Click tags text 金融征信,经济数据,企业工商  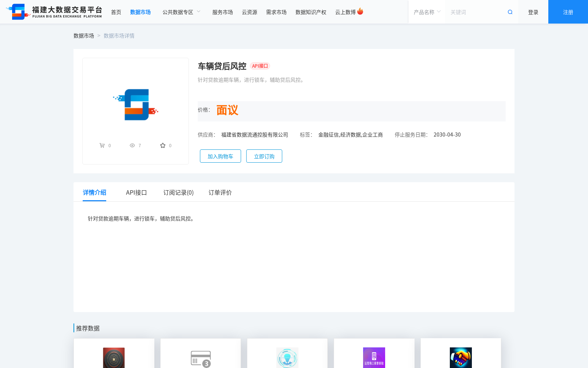pos(351,135)
